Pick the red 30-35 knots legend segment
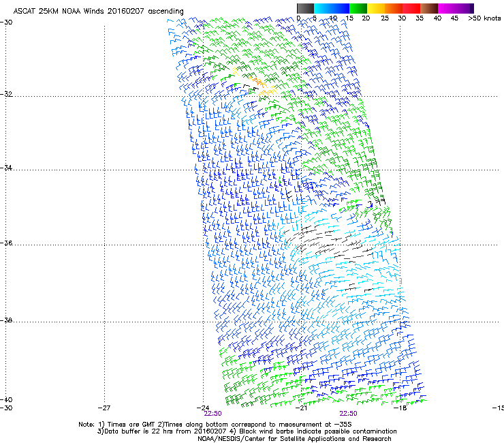 coord(411,8)
